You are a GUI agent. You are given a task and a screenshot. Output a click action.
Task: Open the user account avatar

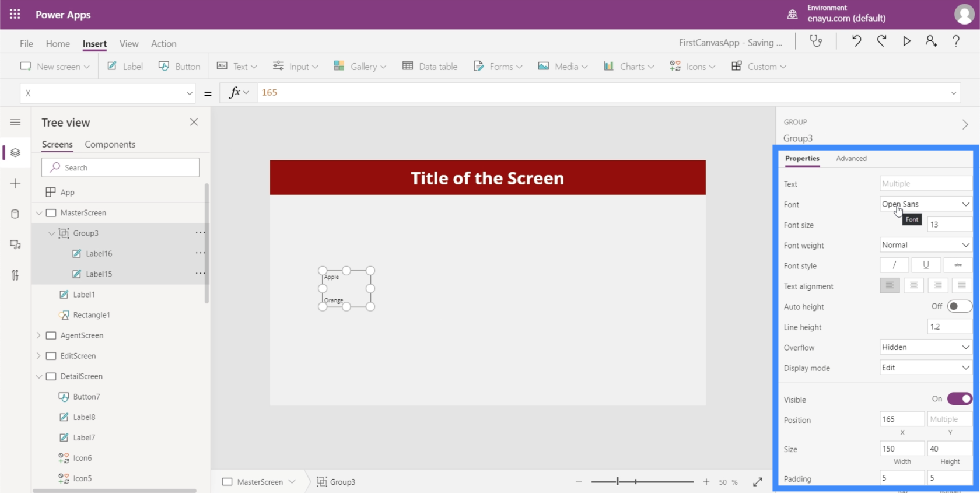pos(964,14)
